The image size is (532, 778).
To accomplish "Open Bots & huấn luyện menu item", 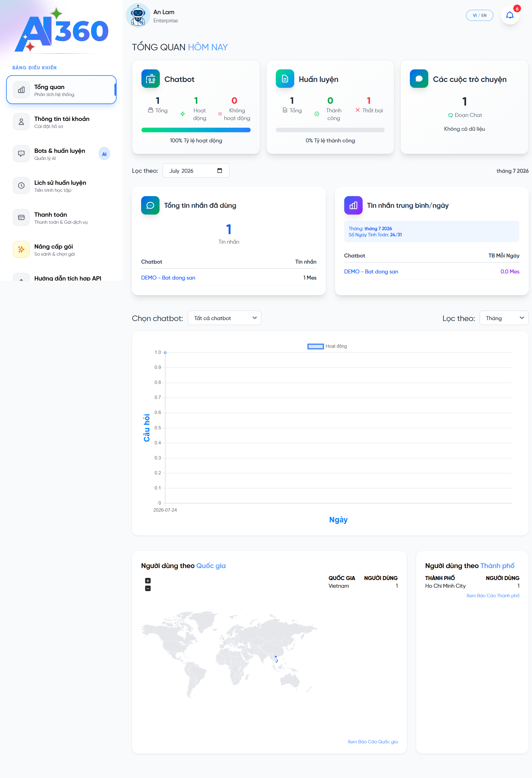I will pyautogui.click(x=61, y=154).
